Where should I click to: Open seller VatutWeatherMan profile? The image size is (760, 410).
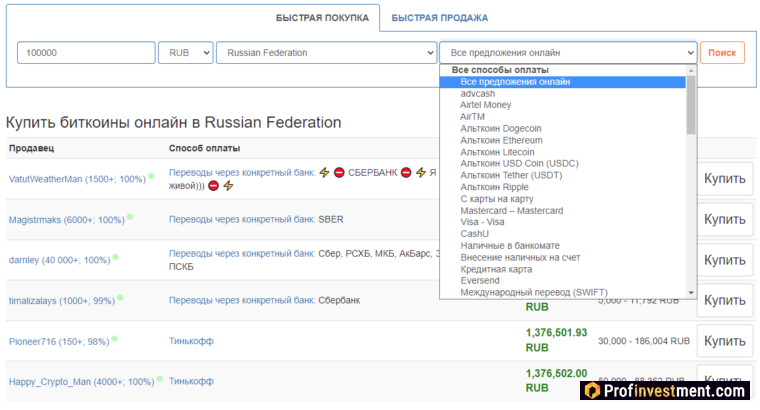click(77, 179)
